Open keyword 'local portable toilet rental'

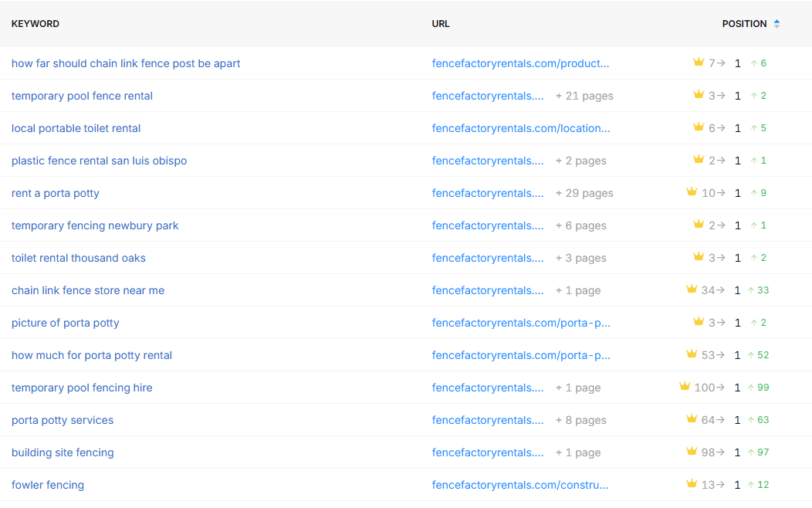[76, 128]
